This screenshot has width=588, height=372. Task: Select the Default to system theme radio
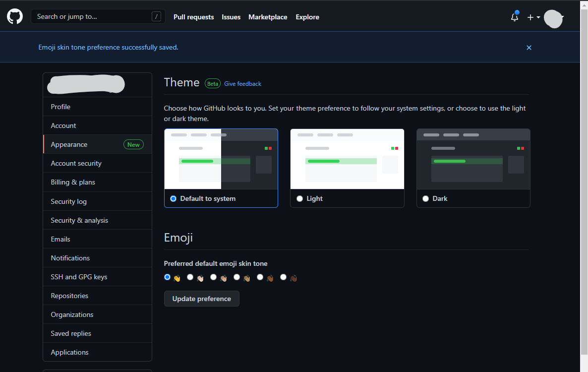(x=173, y=199)
